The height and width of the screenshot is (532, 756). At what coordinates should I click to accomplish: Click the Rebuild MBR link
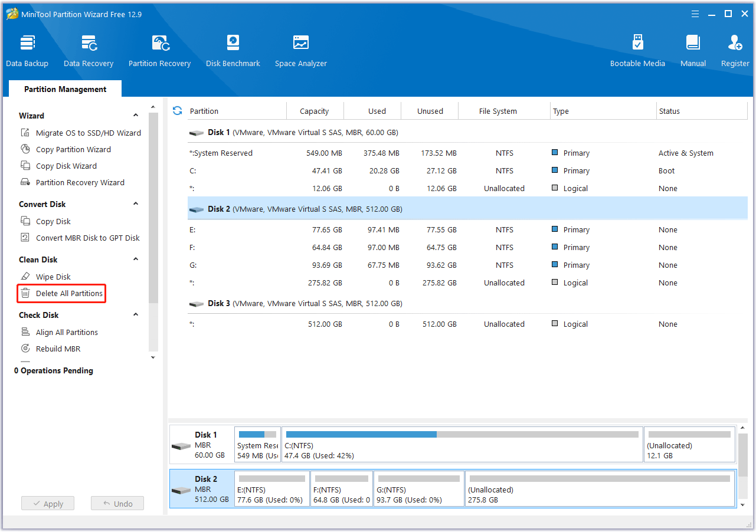tap(58, 349)
